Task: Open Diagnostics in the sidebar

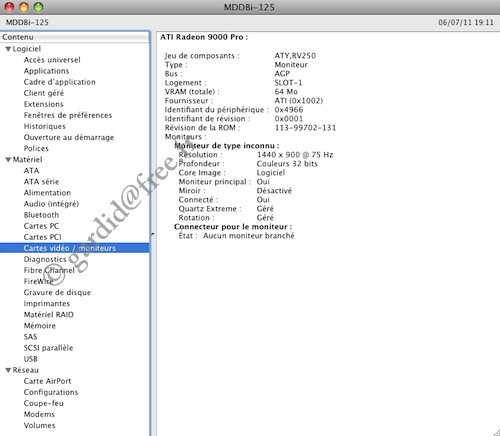Action: (45, 259)
